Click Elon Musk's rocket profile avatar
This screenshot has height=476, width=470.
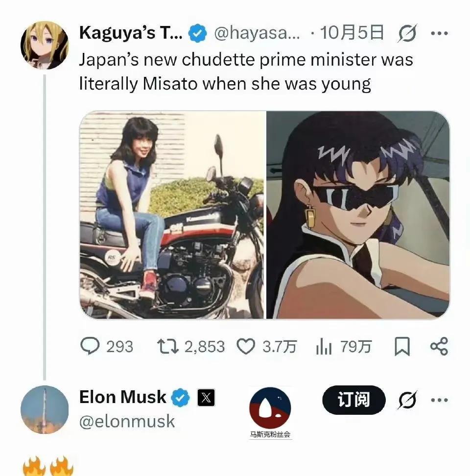[44, 409]
